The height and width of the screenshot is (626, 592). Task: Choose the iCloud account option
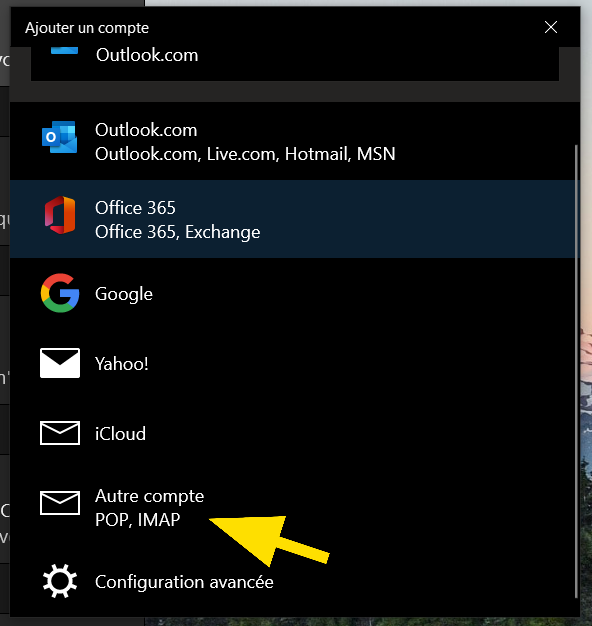pos(295,433)
